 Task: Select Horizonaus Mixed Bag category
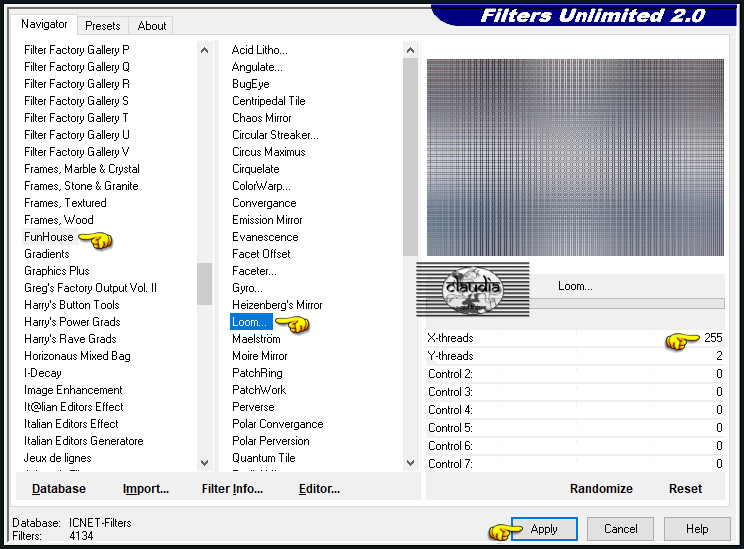coord(77,356)
